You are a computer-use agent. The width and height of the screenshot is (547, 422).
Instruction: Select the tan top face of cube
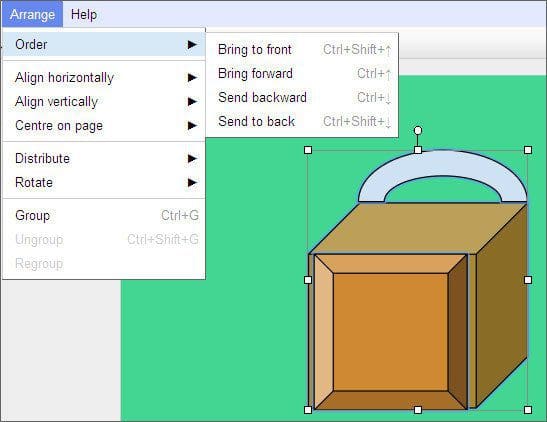(x=418, y=228)
